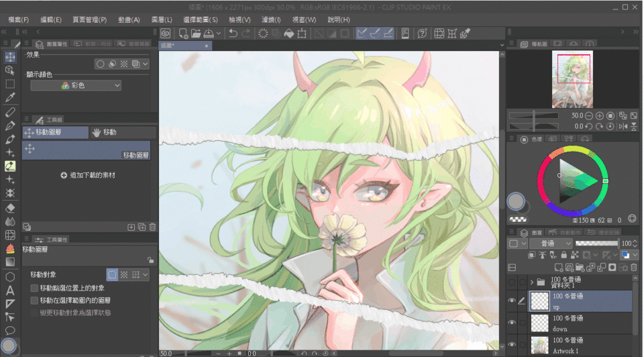The width and height of the screenshot is (644, 357).
Task: Click 追加下載的素材 add material
Action: [88, 175]
